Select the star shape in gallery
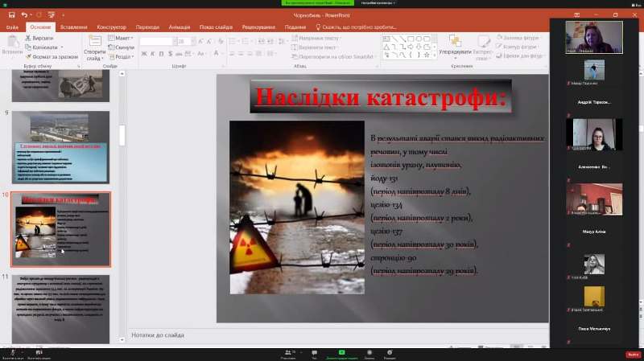This screenshot has width=644, height=361. [427, 55]
